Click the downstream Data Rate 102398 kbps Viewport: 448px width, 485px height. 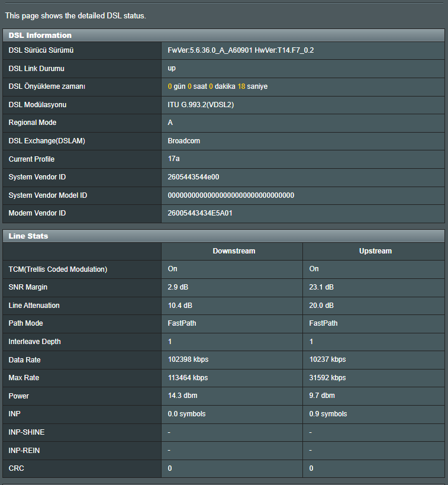coord(188,359)
